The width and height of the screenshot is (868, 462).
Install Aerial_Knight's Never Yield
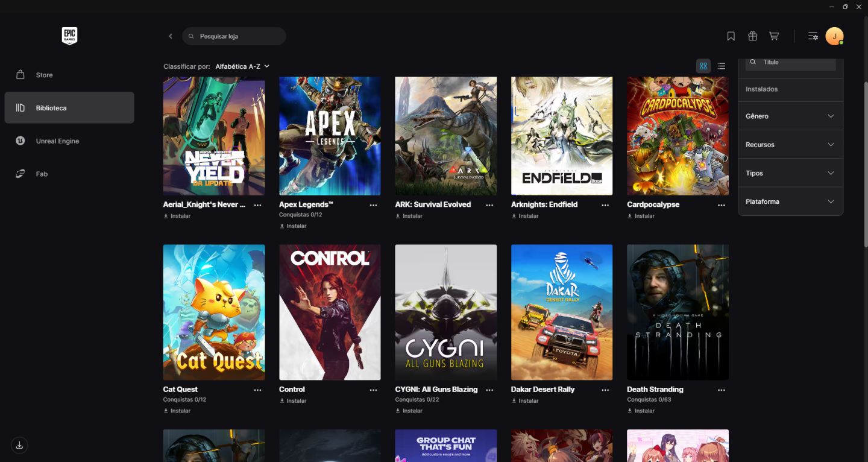177,216
